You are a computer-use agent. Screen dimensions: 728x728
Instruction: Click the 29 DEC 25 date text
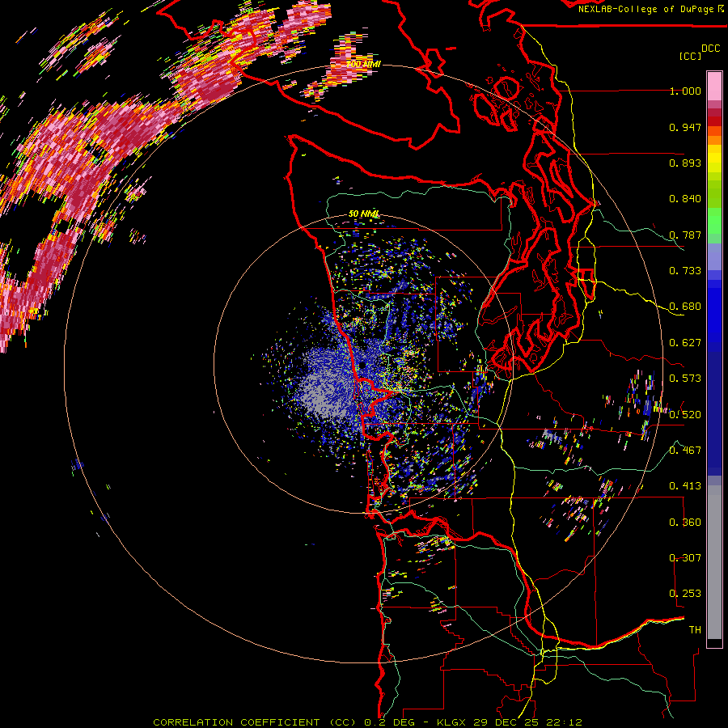coord(507,722)
